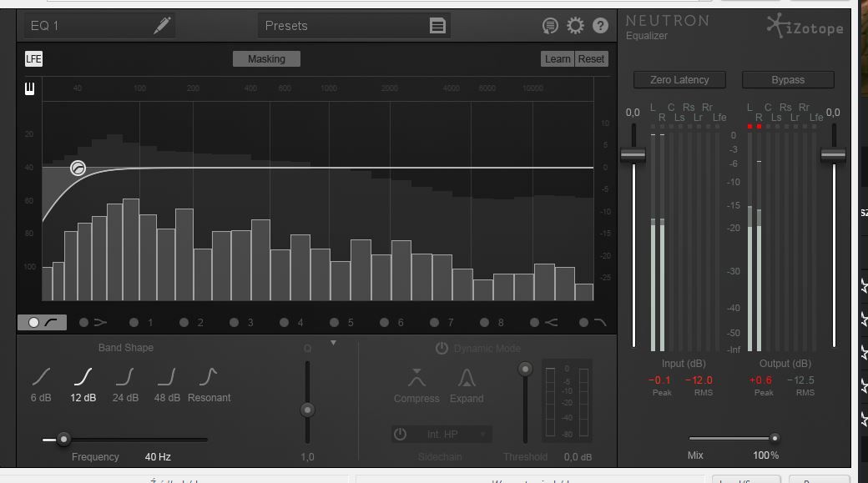The image size is (868, 483).
Task: Click the Mix 100% value
Action: [x=765, y=455]
